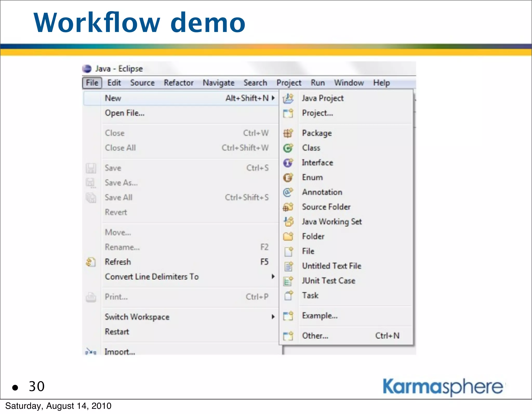The width and height of the screenshot is (532, 414).
Task: Open the Project menu
Action: click(289, 83)
